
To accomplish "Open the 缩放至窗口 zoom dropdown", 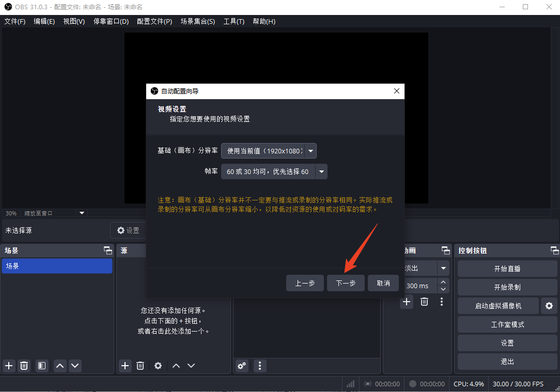I will tap(82, 213).
